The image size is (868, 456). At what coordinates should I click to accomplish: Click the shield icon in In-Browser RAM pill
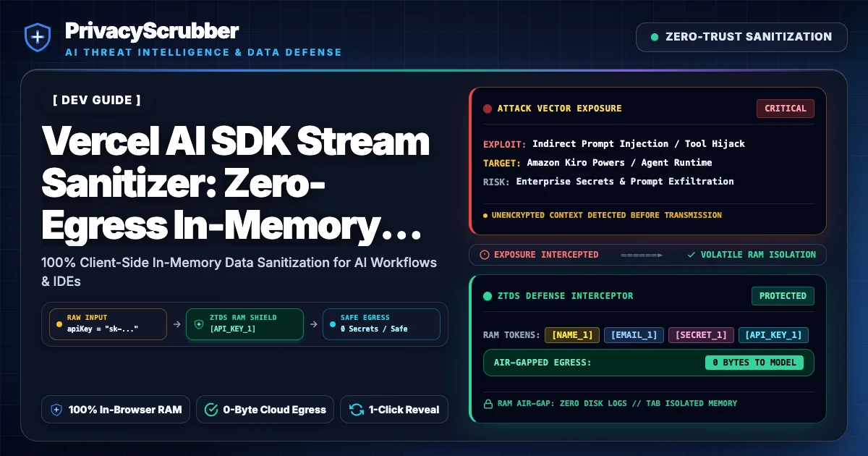pyautogui.click(x=57, y=410)
